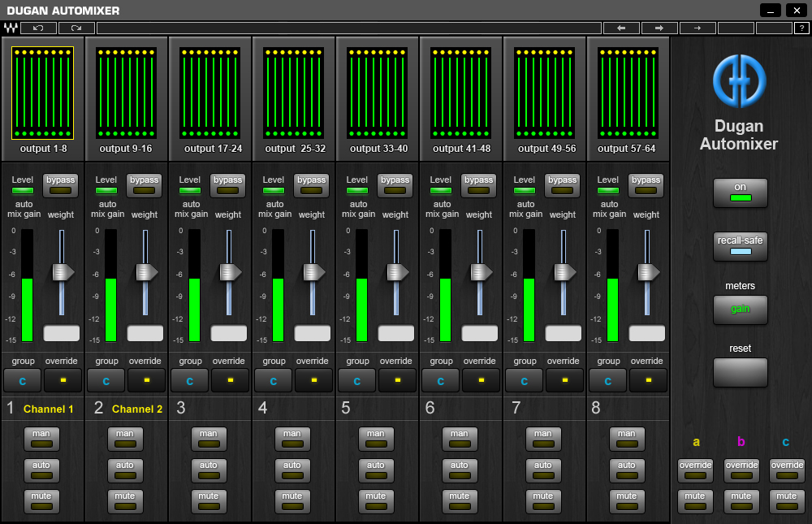Image resolution: width=812 pixels, height=524 pixels.
Task: Click the Waves logo icon in toolbar
Action: [x=11, y=28]
